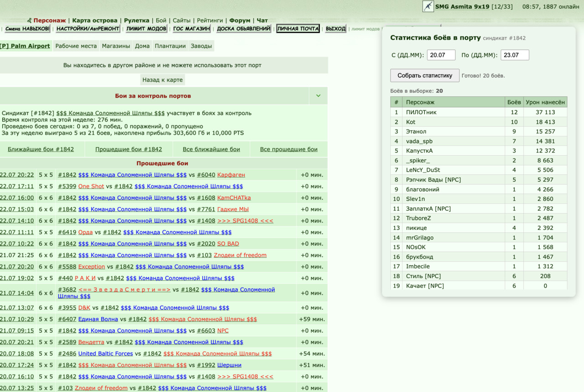Click the Урон нанесён column header
Screen dimensions: 584x392
(545, 102)
